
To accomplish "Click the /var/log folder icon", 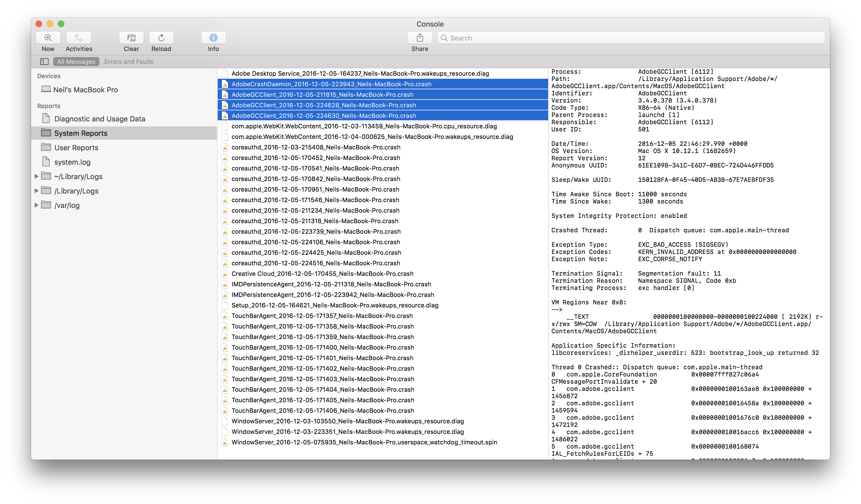I will coord(46,205).
